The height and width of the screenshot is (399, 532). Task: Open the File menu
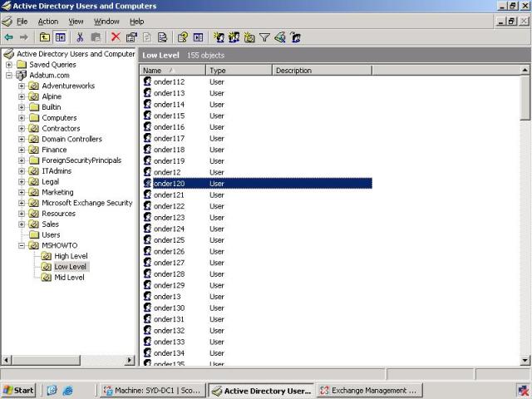[x=22, y=22]
